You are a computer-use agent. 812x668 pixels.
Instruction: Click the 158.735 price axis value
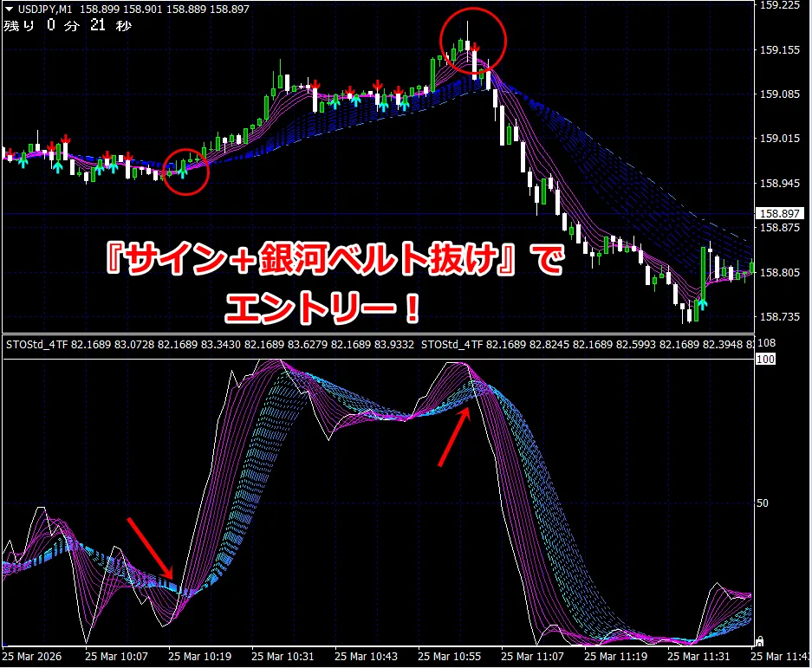[777, 318]
